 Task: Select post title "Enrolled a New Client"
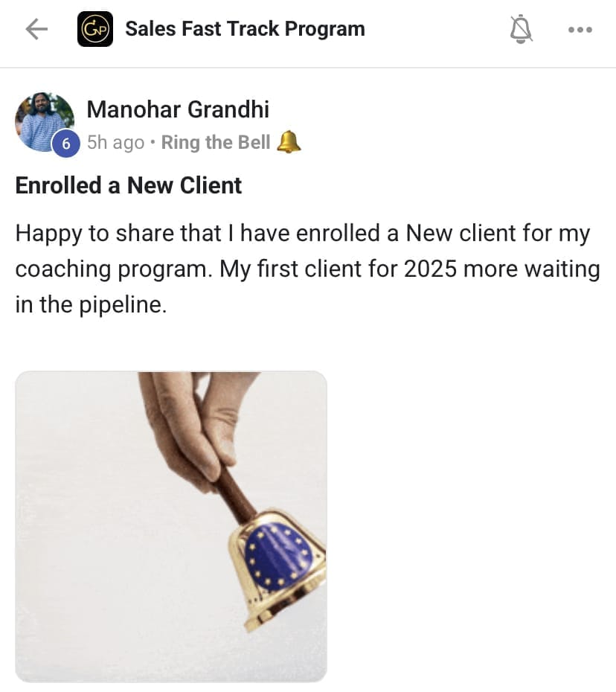(x=129, y=185)
